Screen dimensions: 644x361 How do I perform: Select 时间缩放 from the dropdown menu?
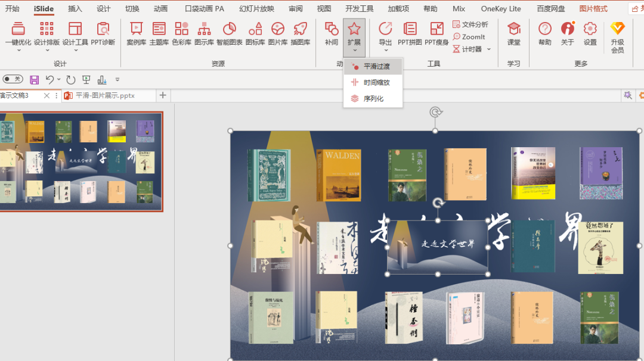(373, 82)
